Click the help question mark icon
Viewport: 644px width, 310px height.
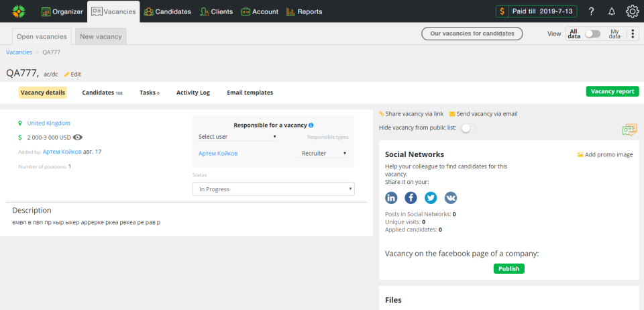pos(591,11)
